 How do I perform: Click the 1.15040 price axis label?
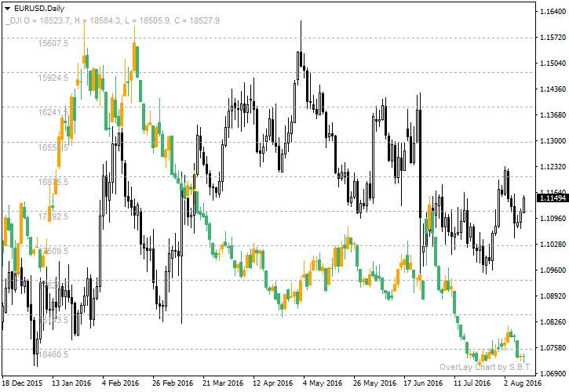[553, 63]
